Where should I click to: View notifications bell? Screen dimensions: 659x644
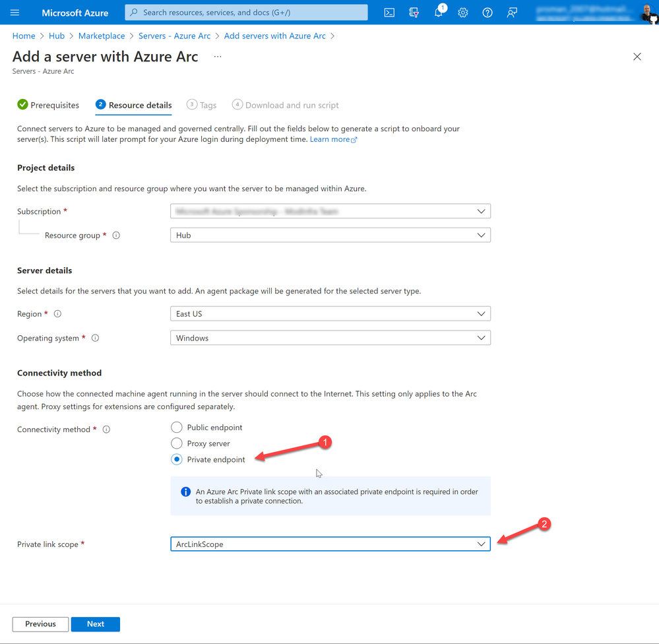point(439,13)
